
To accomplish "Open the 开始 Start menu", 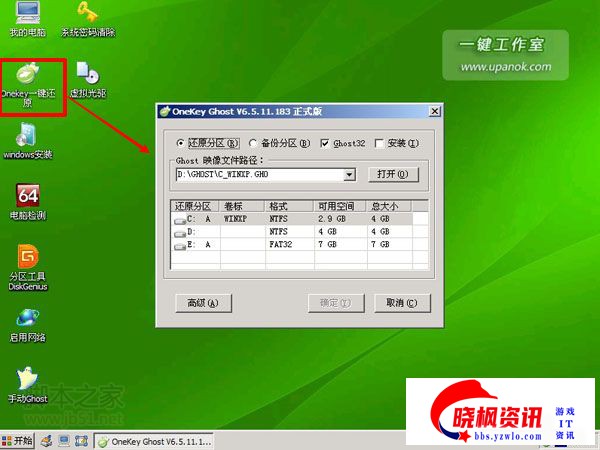I will [x=18, y=440].
